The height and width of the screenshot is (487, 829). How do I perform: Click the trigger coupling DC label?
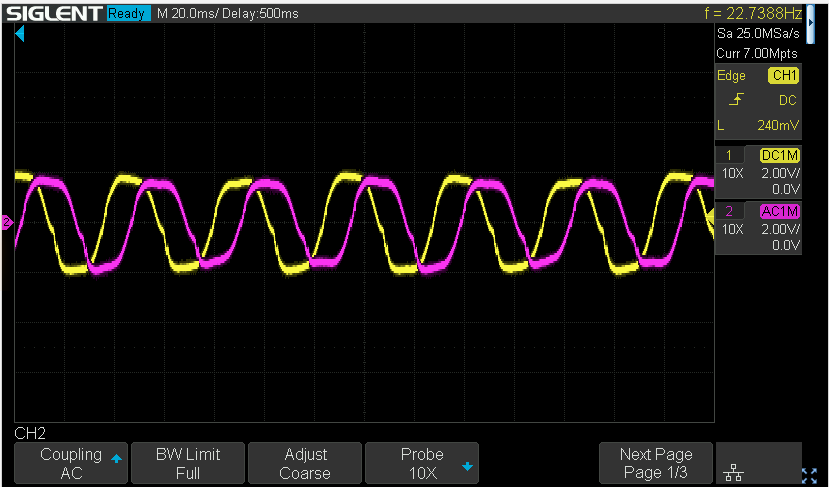coord(787,100)
